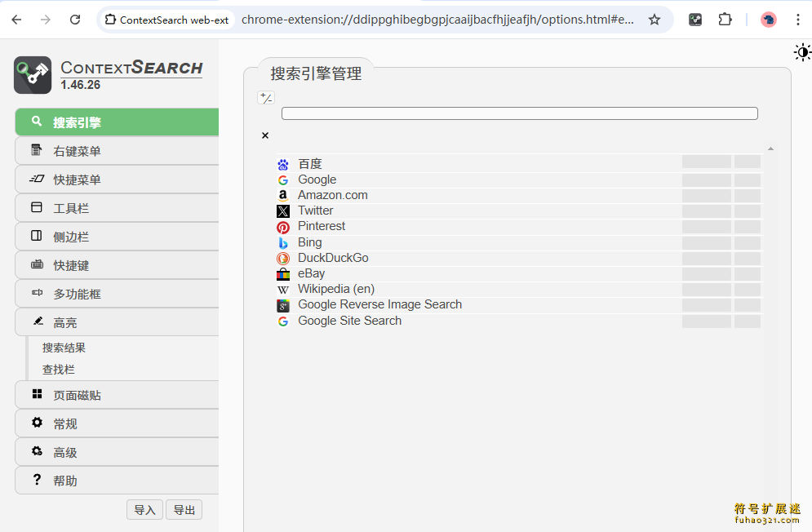The image size is (812, 532).
Task: Open the 页面磁贴 settings tab
Action: [x=117, y=395]
